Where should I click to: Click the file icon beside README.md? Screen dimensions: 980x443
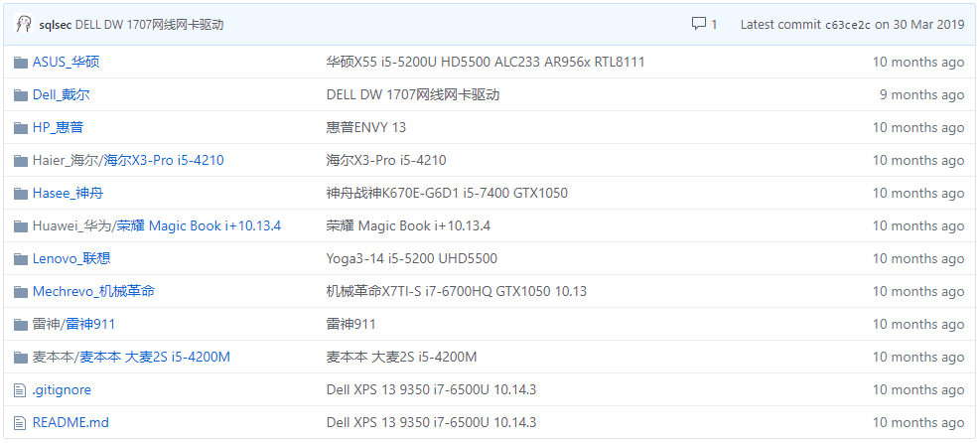coord(21,422)
